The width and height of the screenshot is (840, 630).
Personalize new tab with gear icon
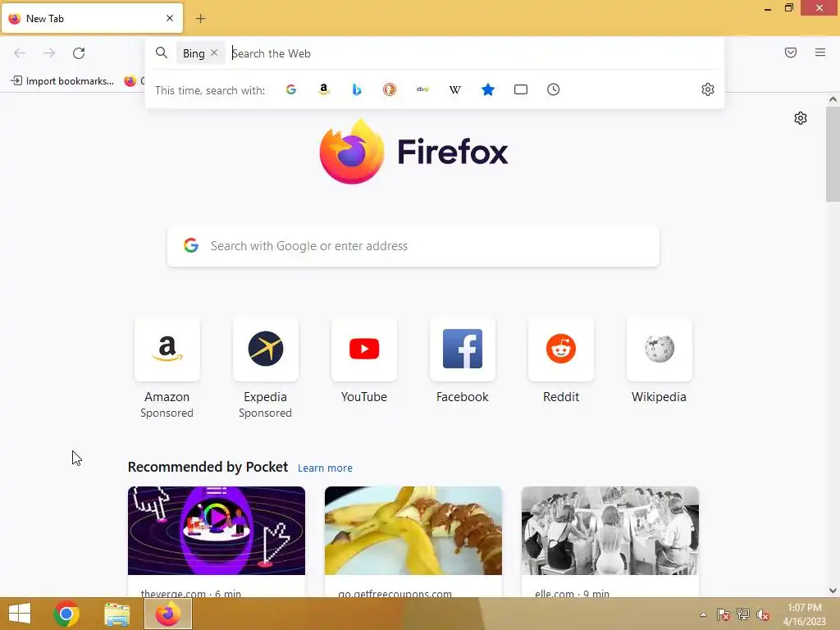(801, 118)
